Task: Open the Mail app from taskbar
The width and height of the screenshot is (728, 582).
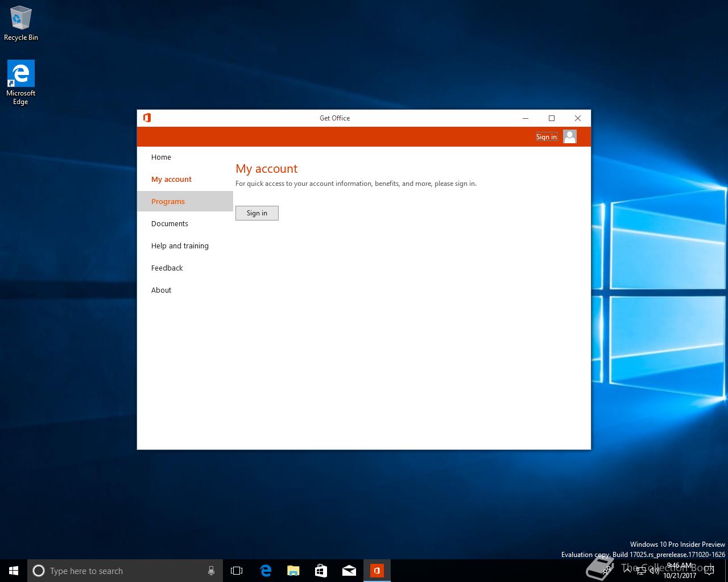Action: [x=349, y=571]
